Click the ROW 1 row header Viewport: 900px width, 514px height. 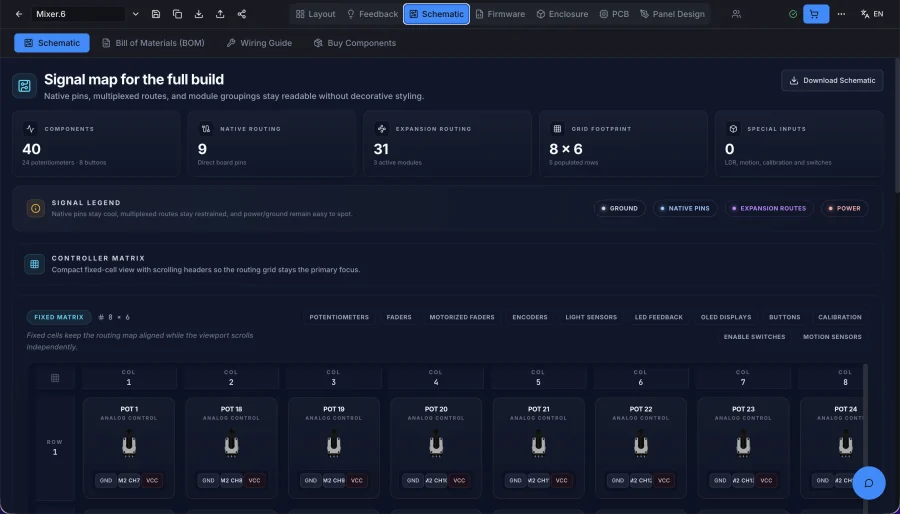pos(55,447)
